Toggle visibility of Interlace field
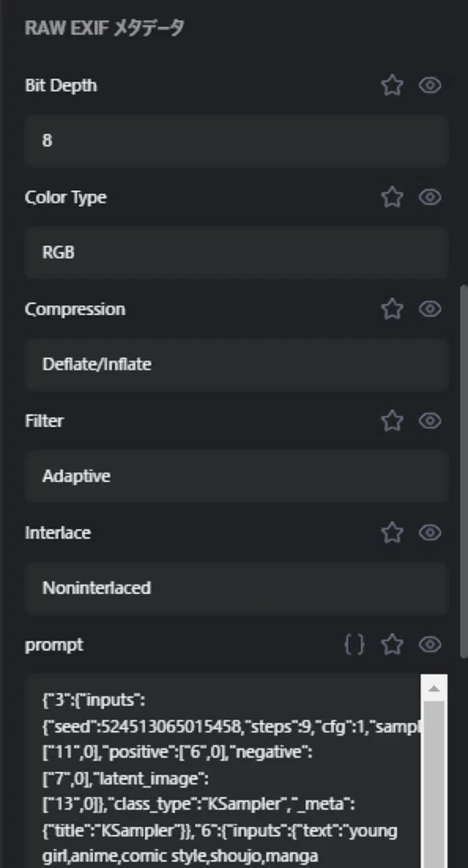The width and height of the screenshot is (468, 868). pyautogui.click(x=430, y=532)
